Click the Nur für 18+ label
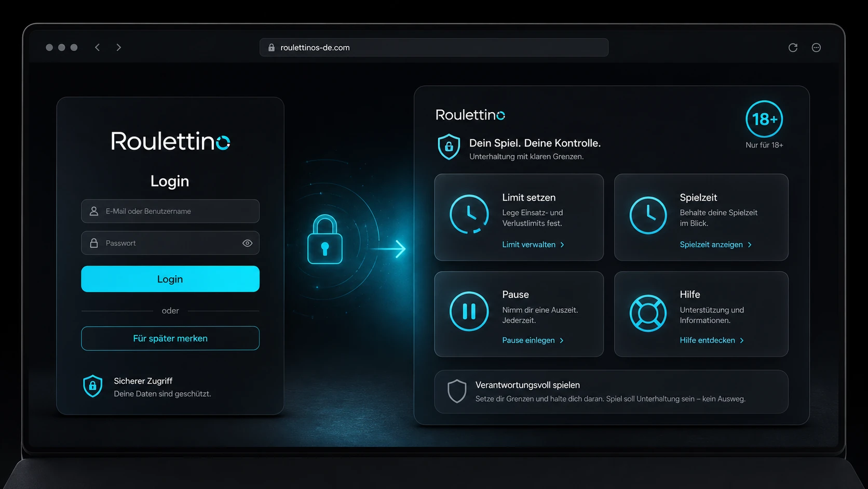 [764, 145]
